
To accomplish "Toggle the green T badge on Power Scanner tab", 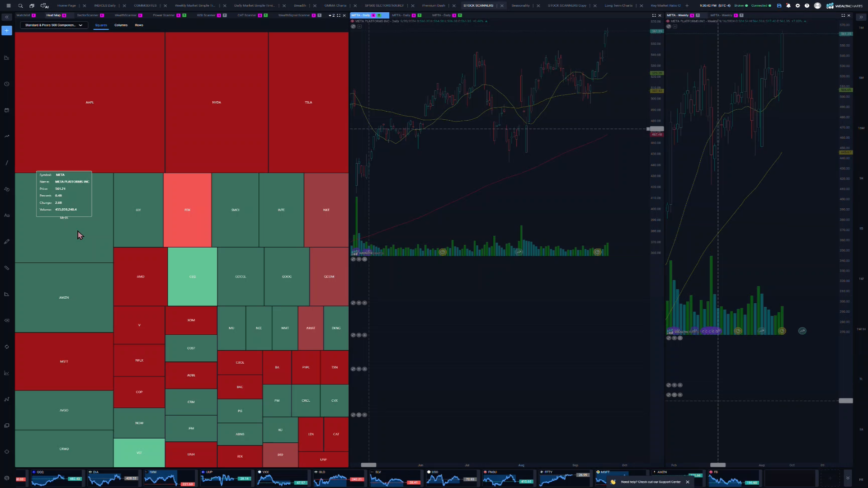I will click(184, 15).
